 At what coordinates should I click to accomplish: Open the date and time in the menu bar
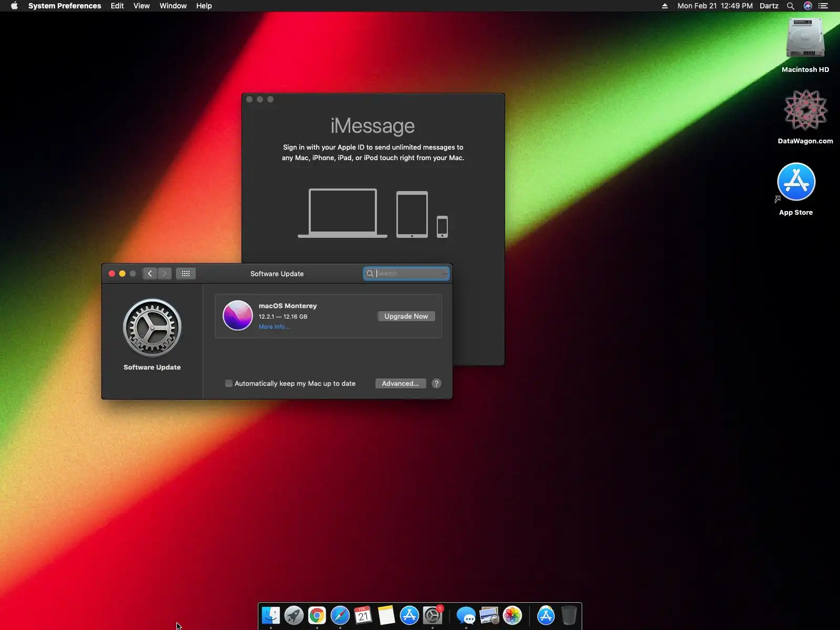715,6
